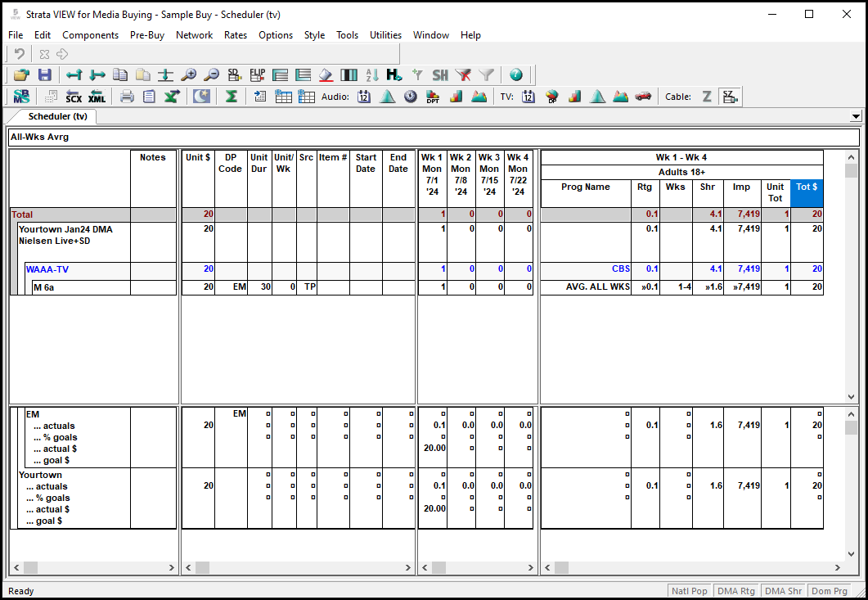Image resolution: width=868 pixels, height=600 pixels.
Task: Click the SD toolbar icon
Action: click(x=234, y=74)
